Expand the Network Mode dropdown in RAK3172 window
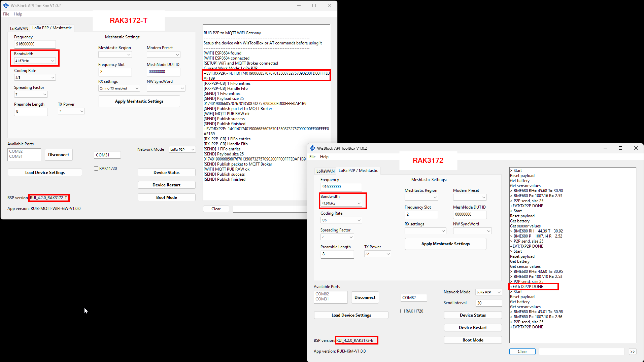The height and width of the screenshot is (362, 644). click(x=488, y=292)
